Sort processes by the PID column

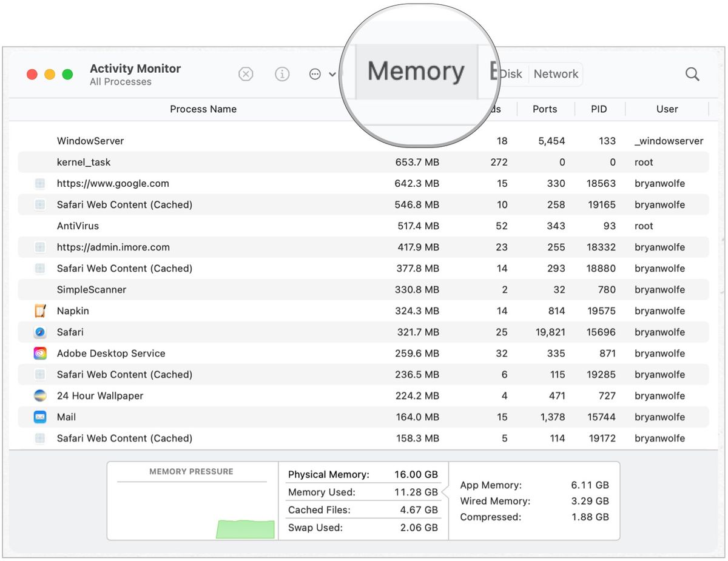click(599, 109)
